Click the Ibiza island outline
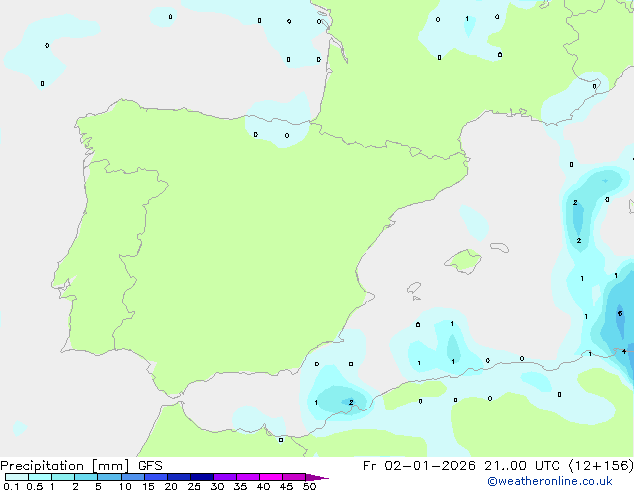 pos(414,288)
